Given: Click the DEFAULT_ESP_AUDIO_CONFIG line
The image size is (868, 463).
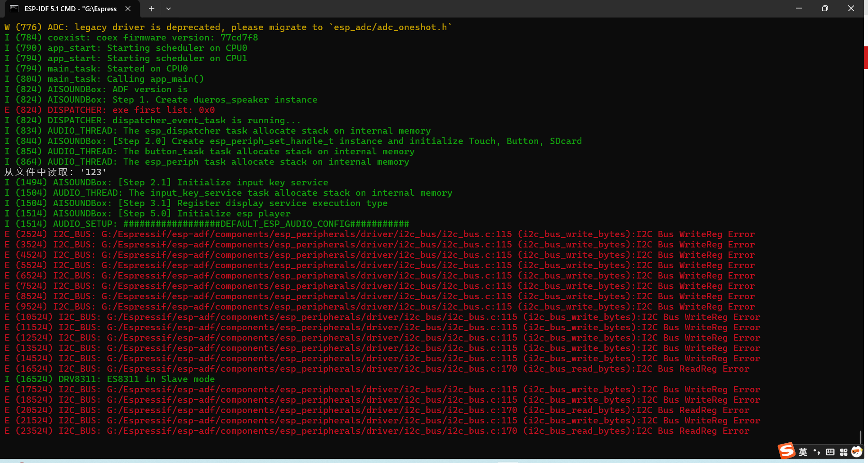Looking at the screenshot, I should [x=207, y=224].
